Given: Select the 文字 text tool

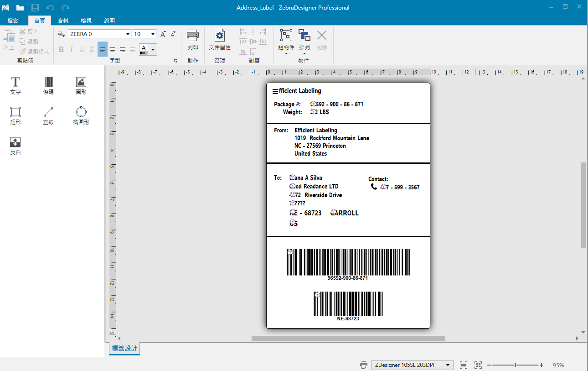Looking at the screenshot, I should 15,86.
